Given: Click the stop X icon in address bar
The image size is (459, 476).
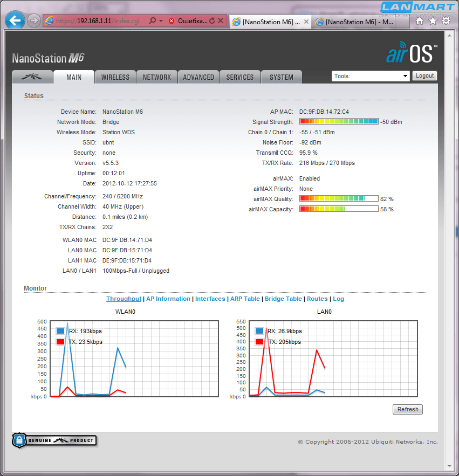Looking at the screenshot, I should 221,20.
